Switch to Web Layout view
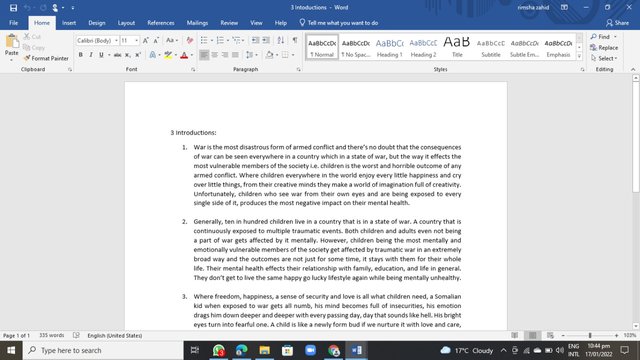The image size is (640, 360). point(550,335)
